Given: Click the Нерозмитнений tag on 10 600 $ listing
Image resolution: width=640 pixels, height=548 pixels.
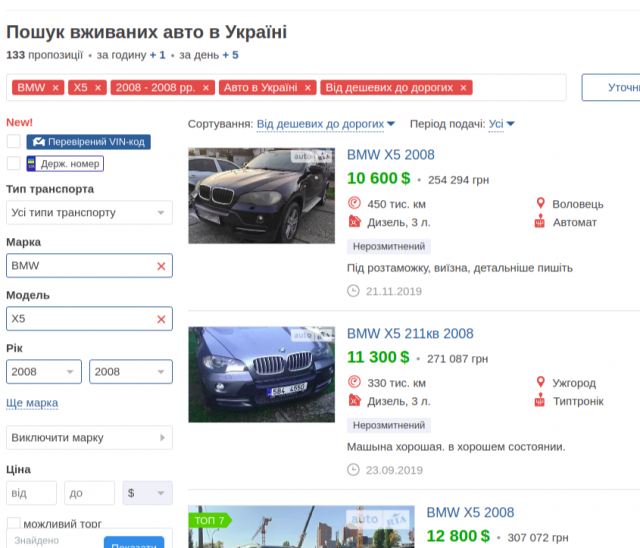Looking at the screenshot, I should click(389, 246).
